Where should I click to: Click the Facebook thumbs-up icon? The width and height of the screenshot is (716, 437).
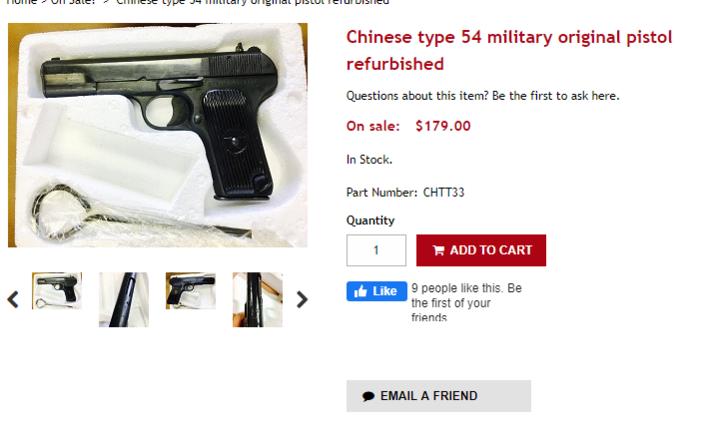click(x=360, y=291)
